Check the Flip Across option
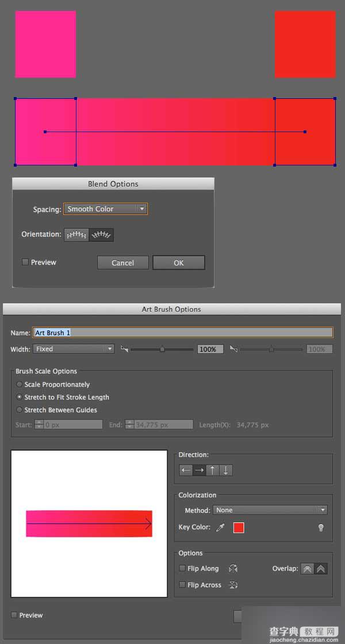 [x=182, y=585]
